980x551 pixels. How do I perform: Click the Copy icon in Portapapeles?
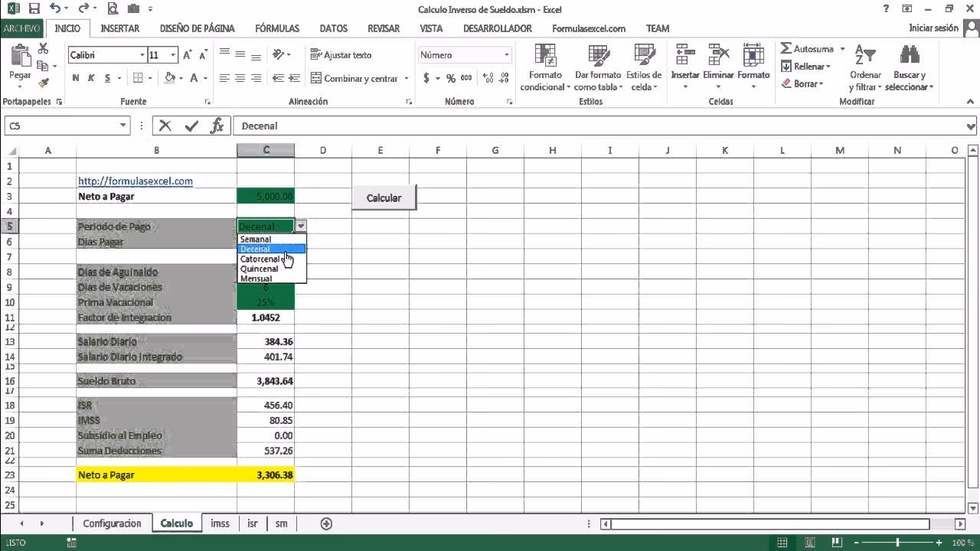43,66
